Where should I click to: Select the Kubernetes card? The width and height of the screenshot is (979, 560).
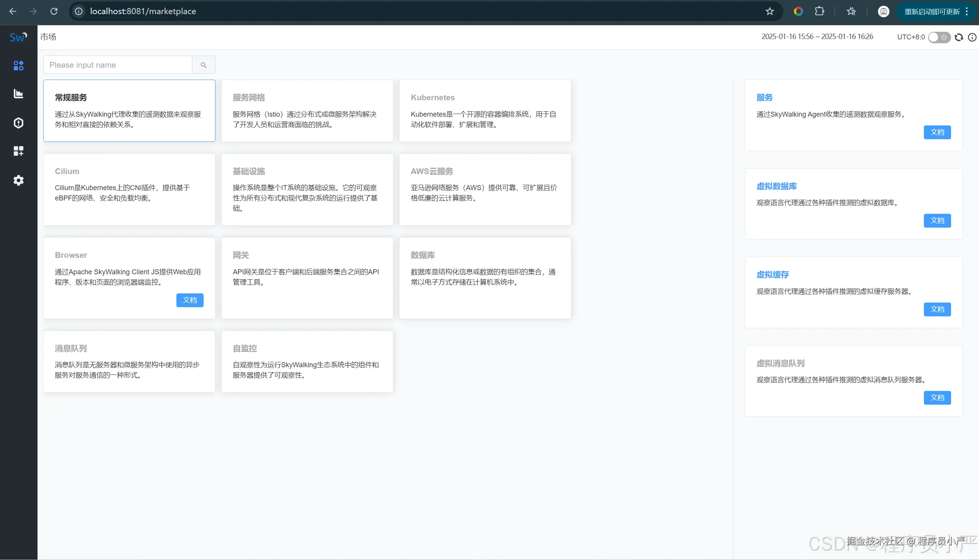[485, 111]
